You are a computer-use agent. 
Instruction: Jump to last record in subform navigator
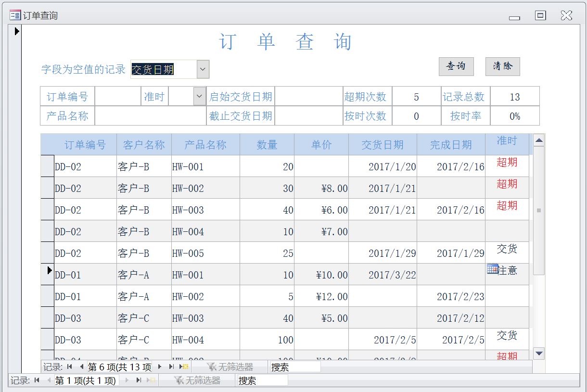(171, 367)
